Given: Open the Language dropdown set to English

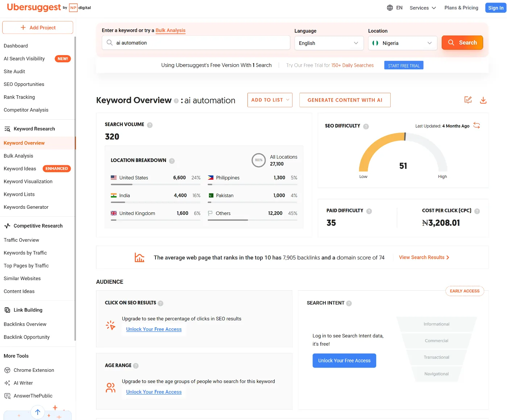Looking at the screenshot, I should (328, 43).
